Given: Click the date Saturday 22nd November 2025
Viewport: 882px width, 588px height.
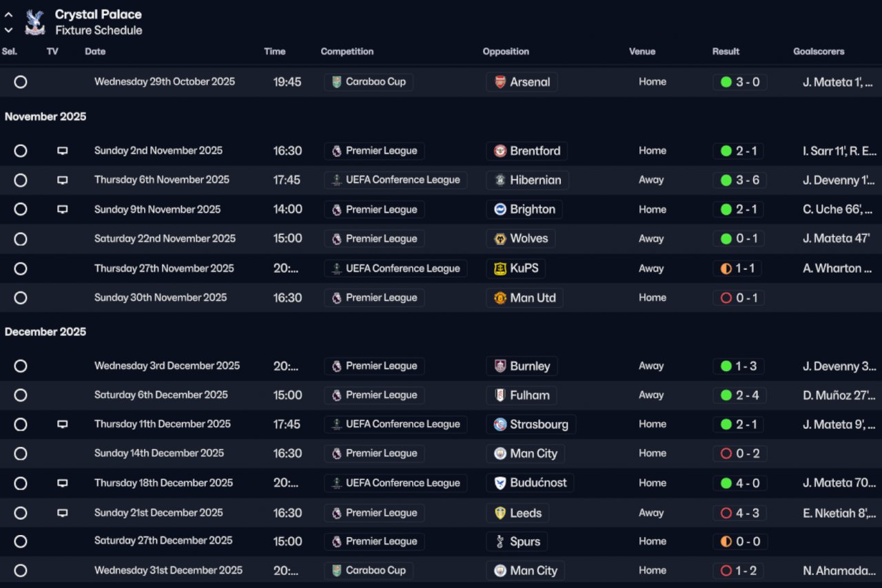Looking at the screenshot, I should click(x=165, y=239).
